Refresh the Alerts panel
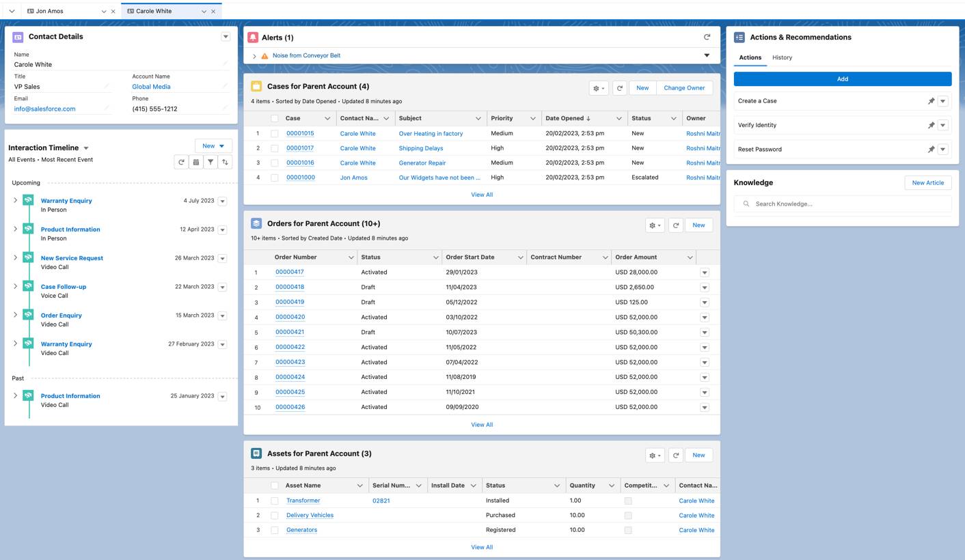 707,38
